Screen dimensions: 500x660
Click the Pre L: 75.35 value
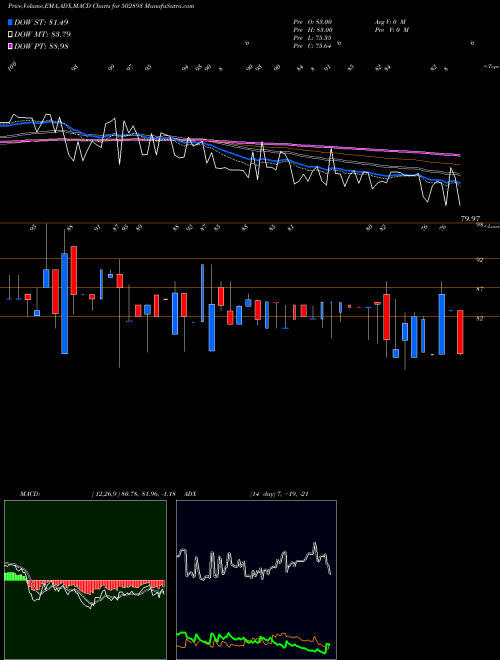pyautogui.click(x=313, y=38)
